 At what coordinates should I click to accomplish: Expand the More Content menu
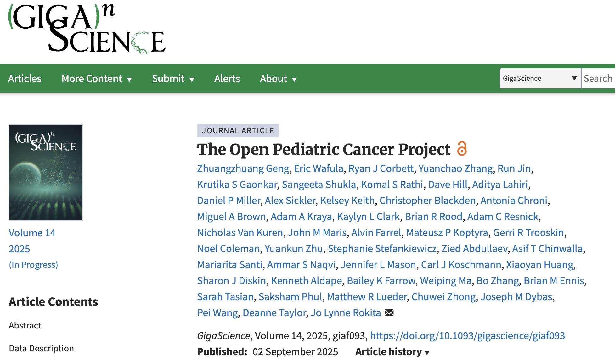tap(97, 79)
